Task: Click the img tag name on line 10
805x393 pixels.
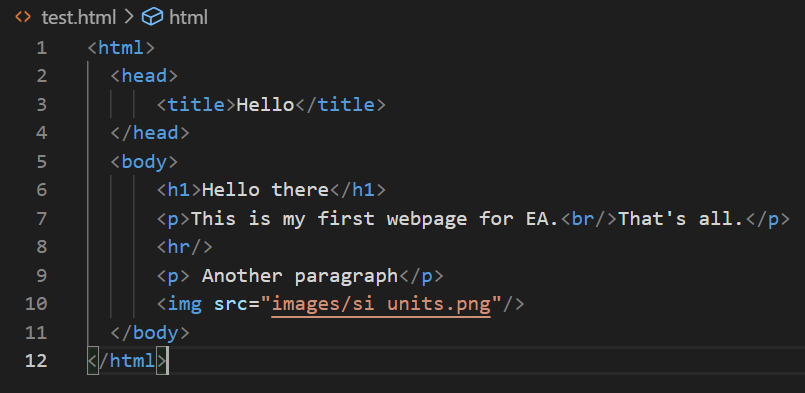Action: click(184, 304)
